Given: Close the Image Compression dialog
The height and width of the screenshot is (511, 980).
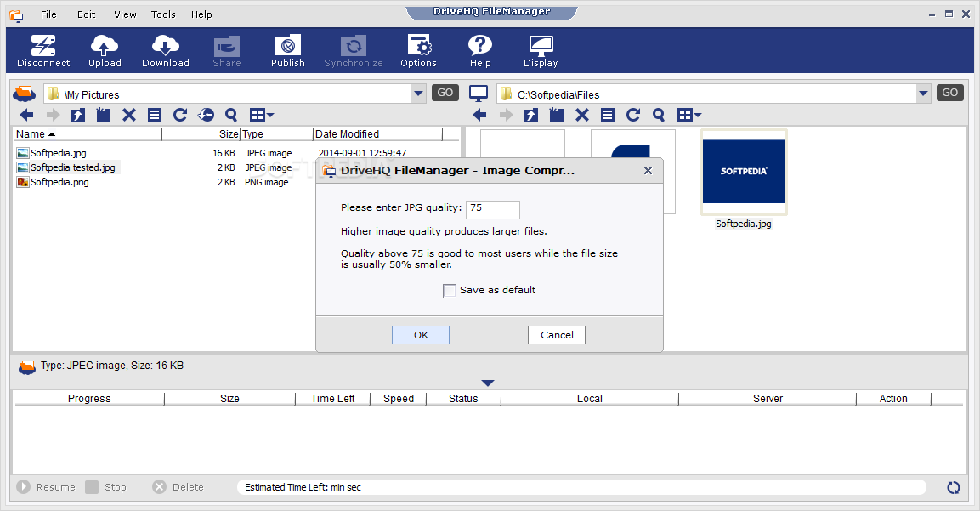Looking at the screenshot, I should coord(649,170).
